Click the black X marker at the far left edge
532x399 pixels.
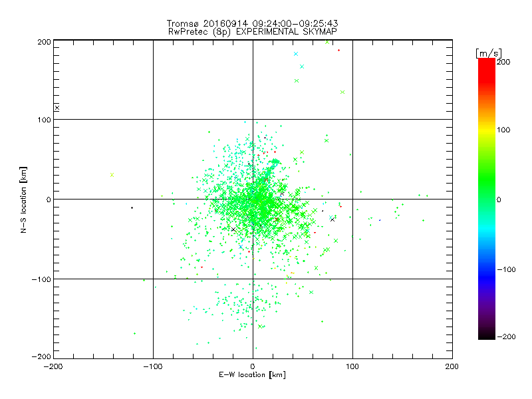click(57, 108)
